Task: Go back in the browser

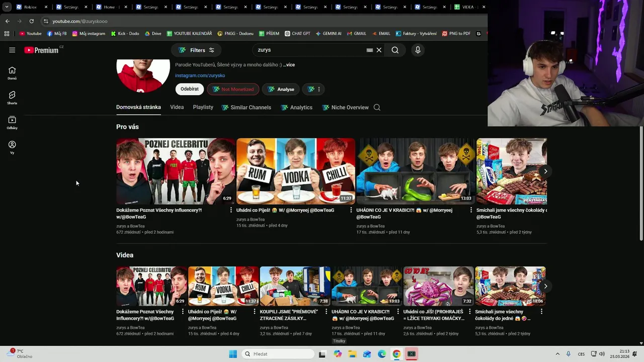Action: [7, 21]
